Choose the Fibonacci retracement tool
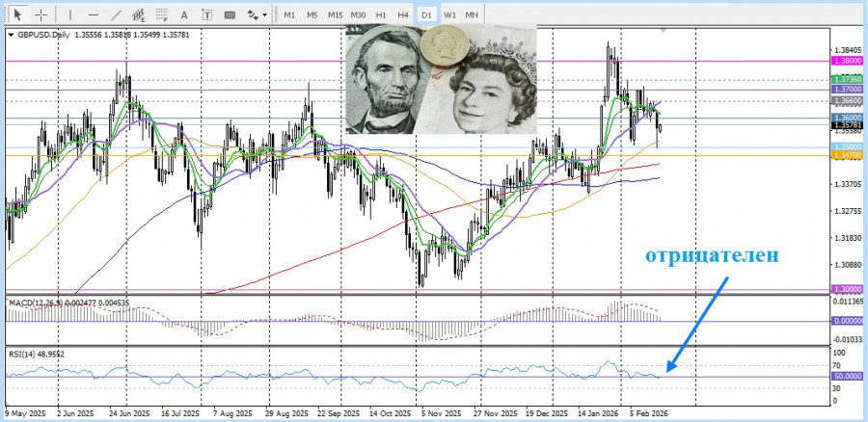This screenshot has width=868, height=422. click(162, 14)
